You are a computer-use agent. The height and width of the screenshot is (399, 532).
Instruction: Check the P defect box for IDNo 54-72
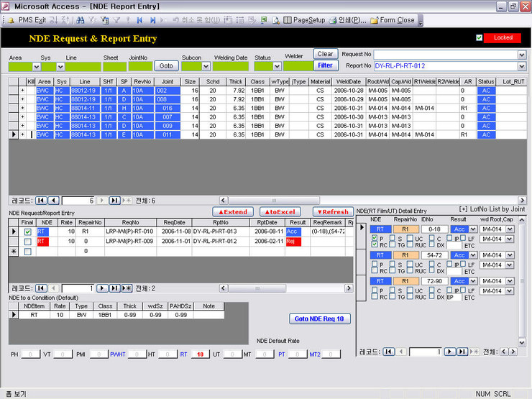point(375,264)
